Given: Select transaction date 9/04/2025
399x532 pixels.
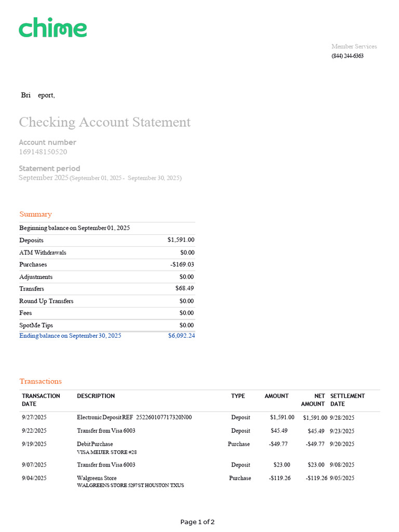Looking at the screenshot, I should pyautogui.click(x=34, y=478).
